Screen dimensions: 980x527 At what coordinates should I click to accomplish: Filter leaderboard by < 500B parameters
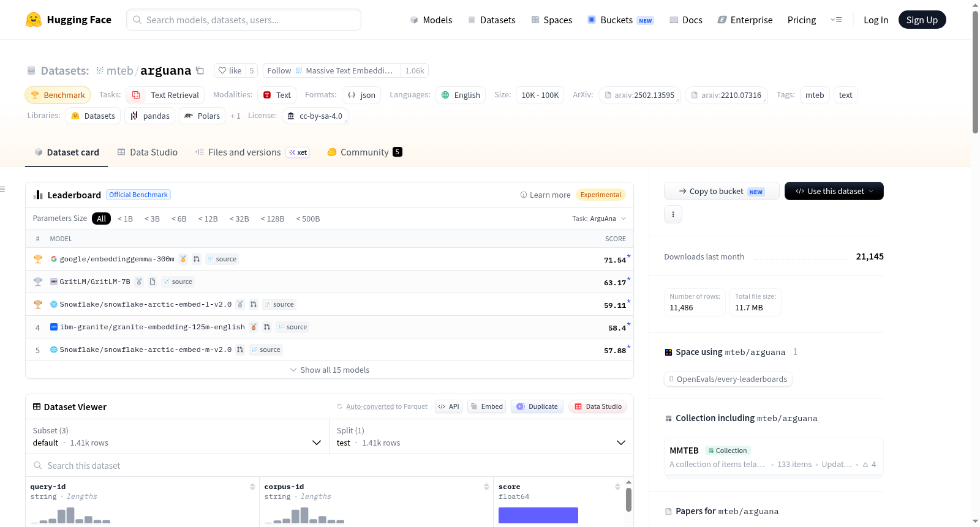tap(308, 219)
